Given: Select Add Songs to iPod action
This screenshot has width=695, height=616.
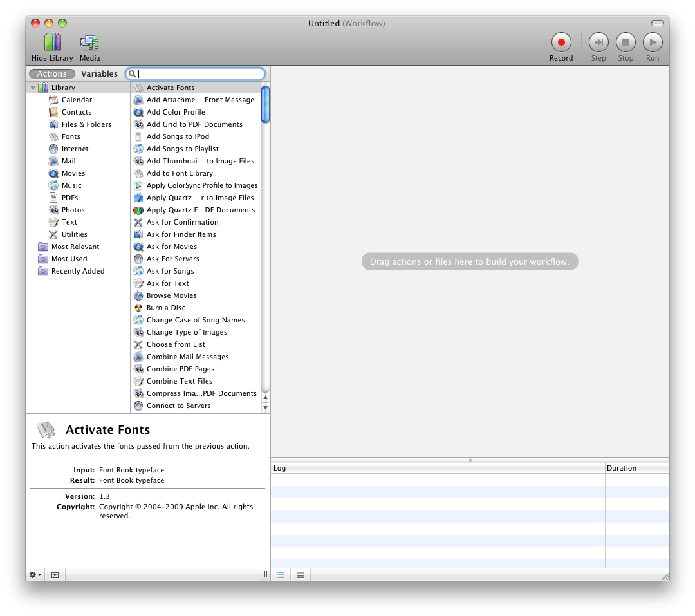Looking at the screenshot, I should pos(196,136).
